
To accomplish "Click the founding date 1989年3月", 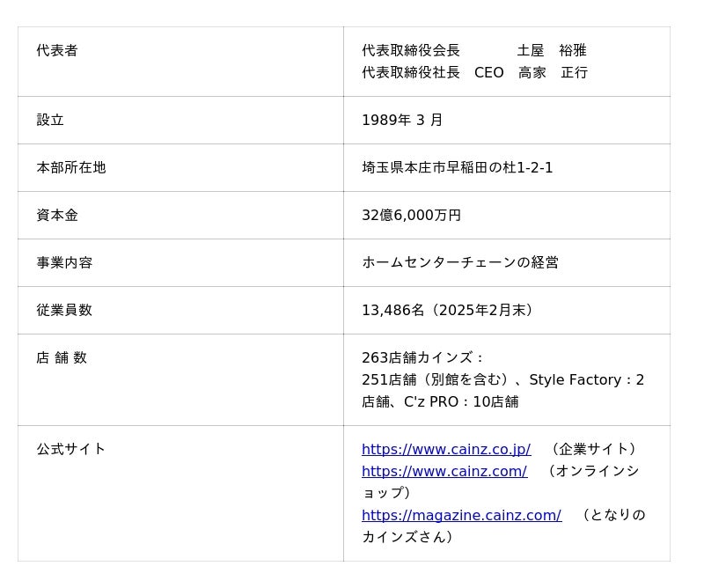I will [402, 120].
